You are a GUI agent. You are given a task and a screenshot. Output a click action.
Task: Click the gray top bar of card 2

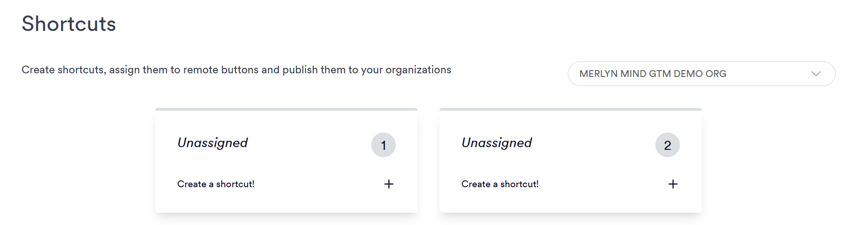(x=570, y=109)
